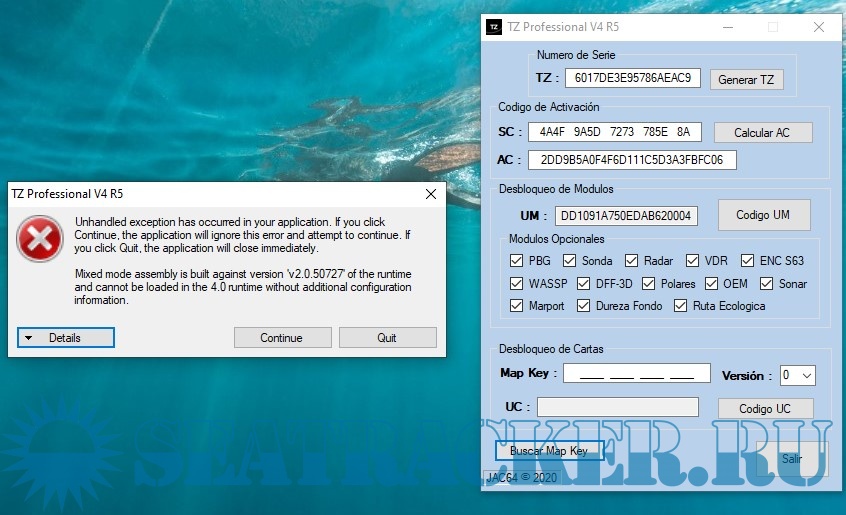Click the TZ app icon in title bar
846x515 pixels.
pos(493,27)
